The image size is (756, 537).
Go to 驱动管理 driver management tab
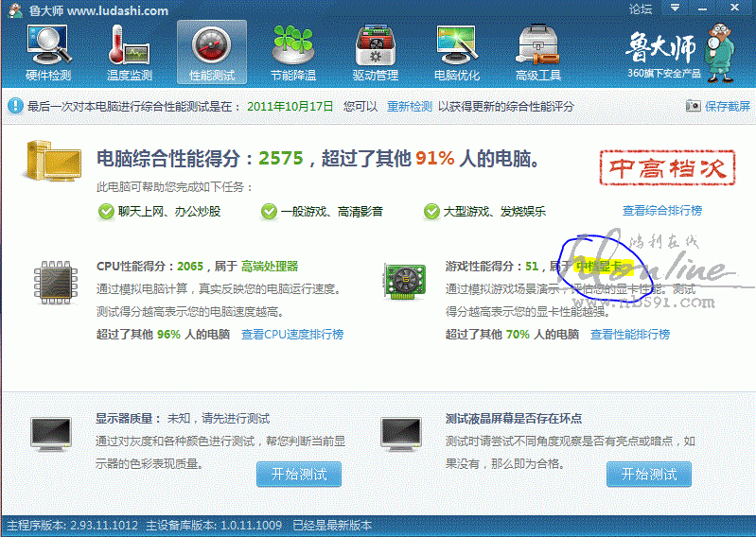click(x=375, y=53)
